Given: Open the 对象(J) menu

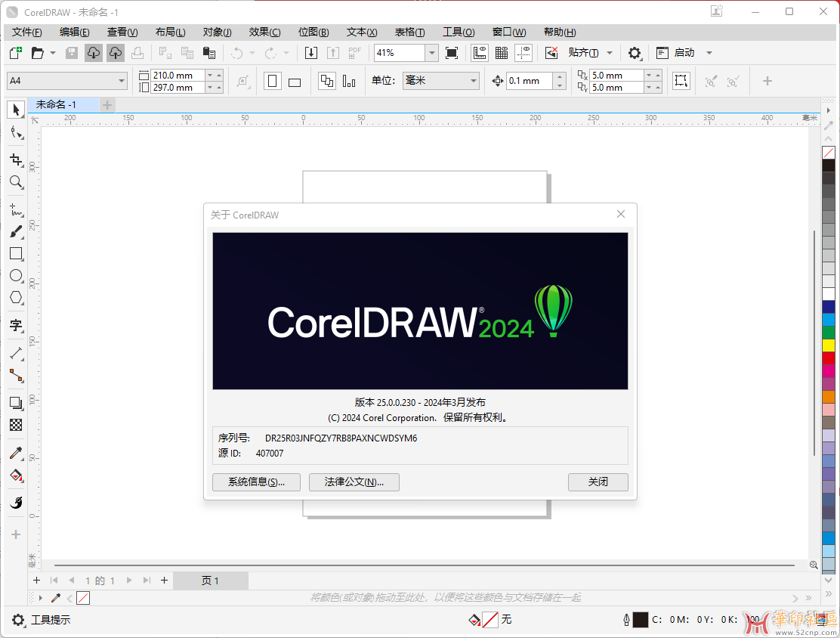Looking at the screenshot, I should (217, 33).
